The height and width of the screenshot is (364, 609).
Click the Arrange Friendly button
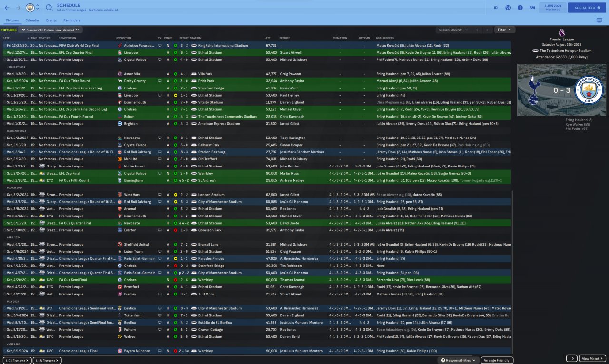click(497, 360)
